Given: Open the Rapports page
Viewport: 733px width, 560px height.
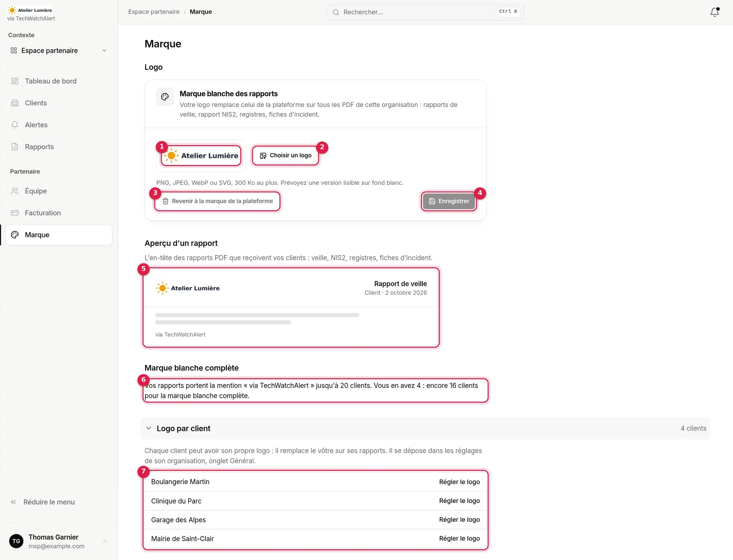Looking at the screenshot, I should pos(59,147).
